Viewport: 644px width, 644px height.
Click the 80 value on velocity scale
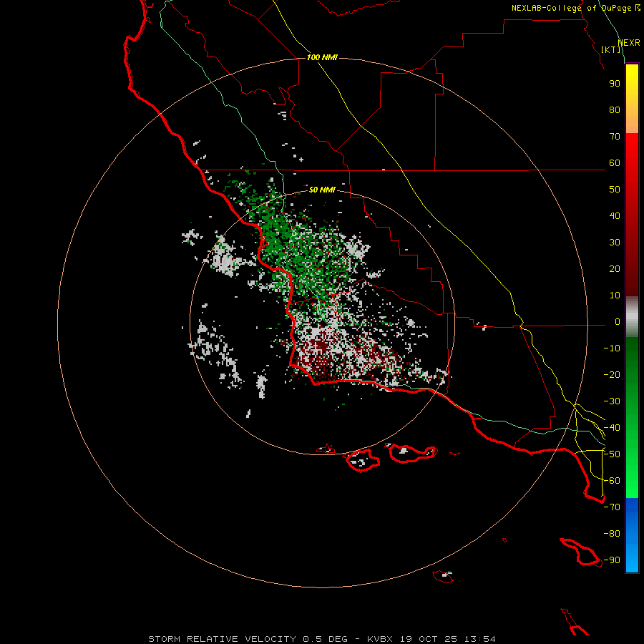[x=615, y=110]
